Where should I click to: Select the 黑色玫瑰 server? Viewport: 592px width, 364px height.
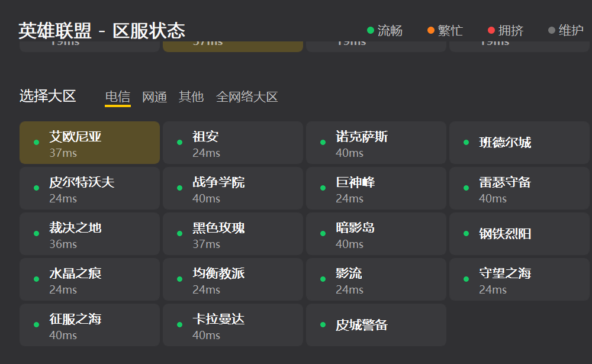(233, 234)
